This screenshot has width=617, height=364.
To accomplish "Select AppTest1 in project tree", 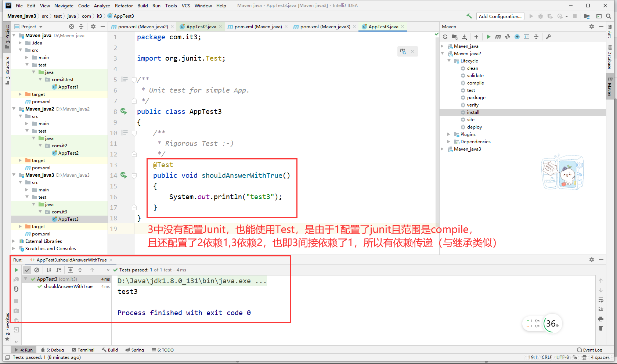I will [68, 87].
